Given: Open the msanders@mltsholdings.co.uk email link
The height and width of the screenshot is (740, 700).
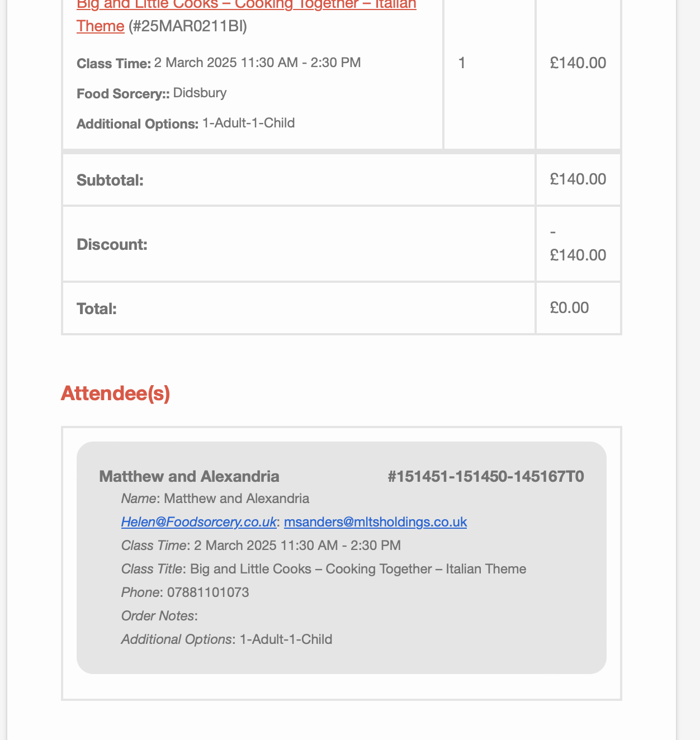Looking at the screenshot, I should [x=375, y=522].
